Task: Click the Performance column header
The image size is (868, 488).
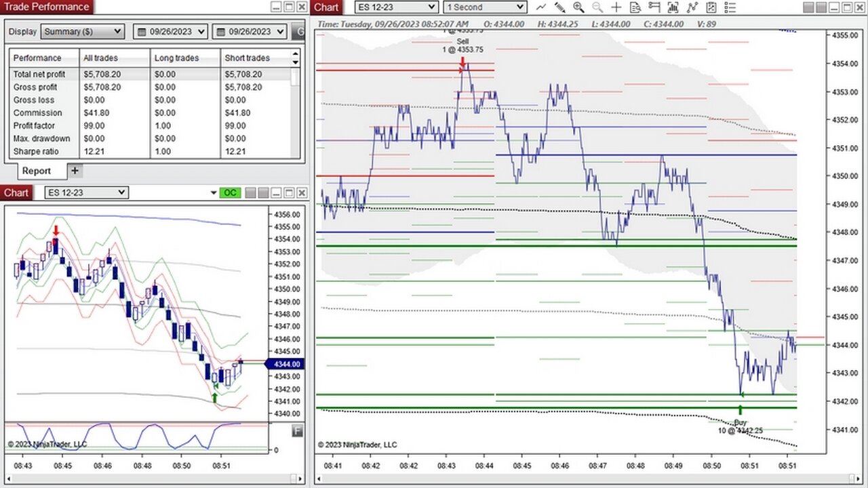Action: [44, 58]
